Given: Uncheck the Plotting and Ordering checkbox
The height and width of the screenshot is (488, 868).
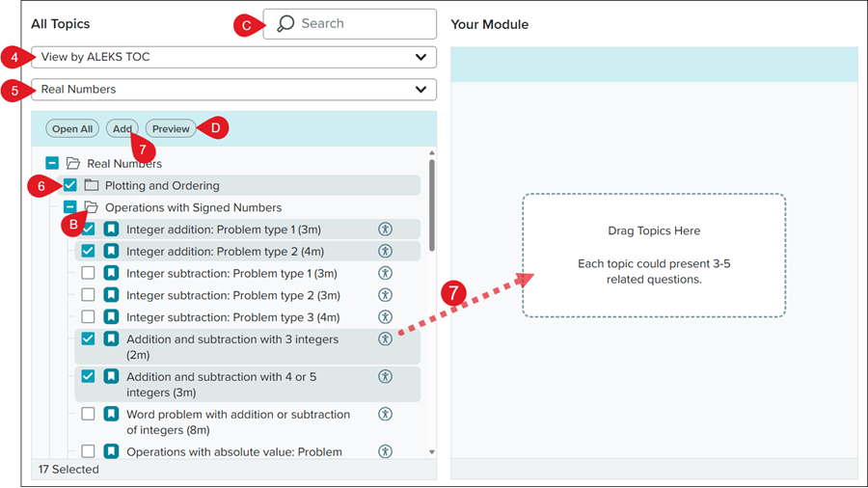Looking at the screenshot, I should coord(70,185).
